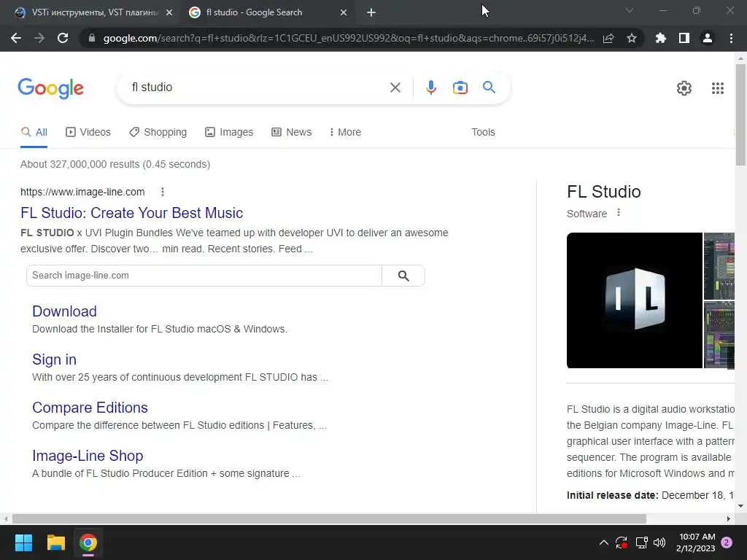Screen dimensions: 747x560
Task: Start search by voice microphone
Action: pyautogui.click(x=430, y=87)
